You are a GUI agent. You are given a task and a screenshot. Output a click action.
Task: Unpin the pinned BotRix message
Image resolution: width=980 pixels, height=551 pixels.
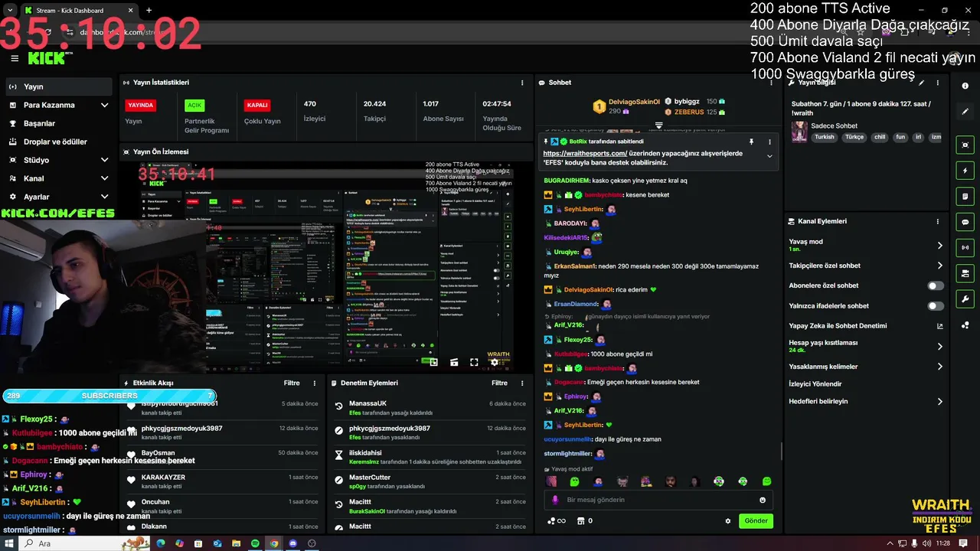[x=751, y=142]
